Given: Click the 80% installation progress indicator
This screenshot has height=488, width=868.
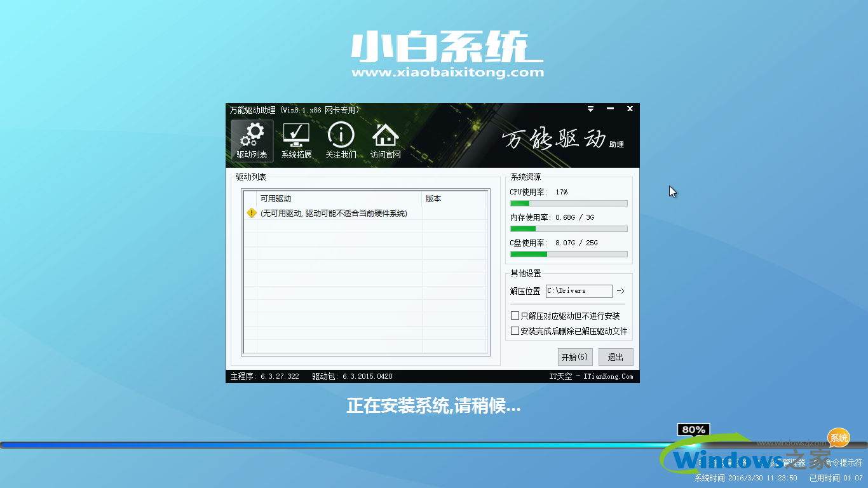Looking at the screenshot, I should click(693, 430).
